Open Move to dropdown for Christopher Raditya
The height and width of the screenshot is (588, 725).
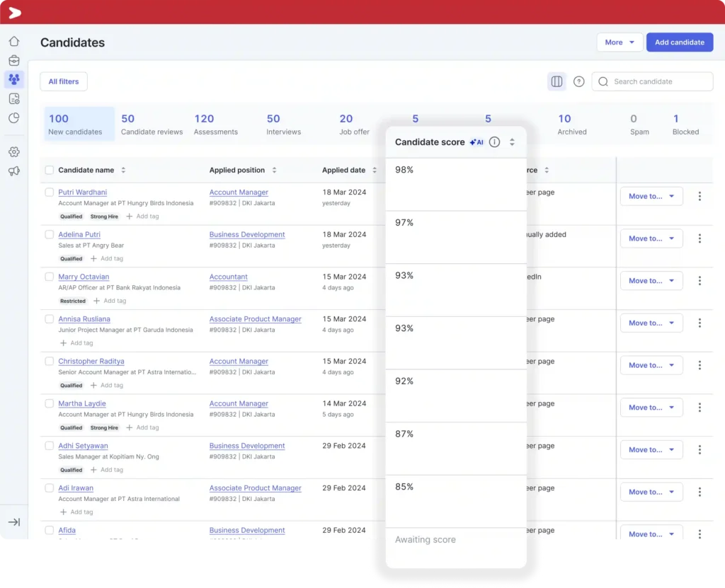(x=651, y=365)
